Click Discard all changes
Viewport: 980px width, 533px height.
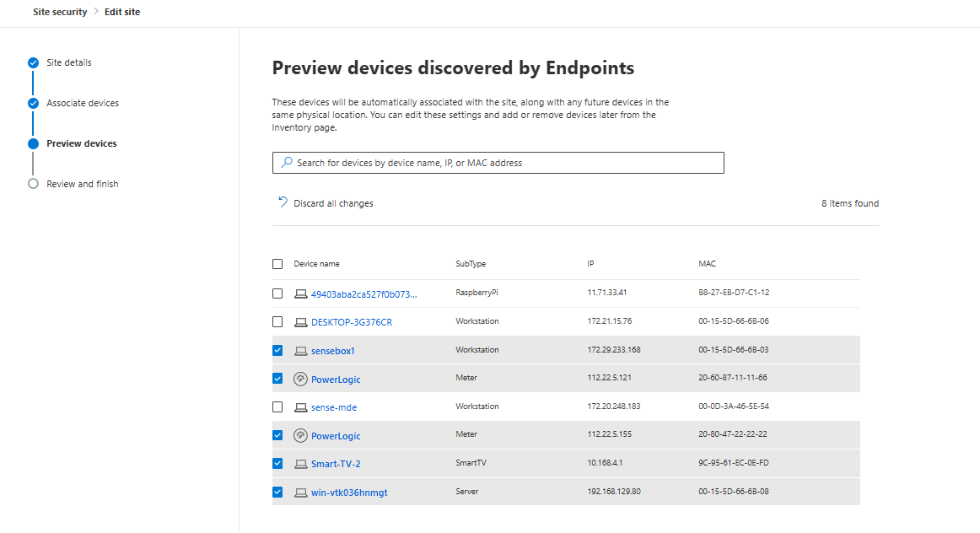coord(333,203)
